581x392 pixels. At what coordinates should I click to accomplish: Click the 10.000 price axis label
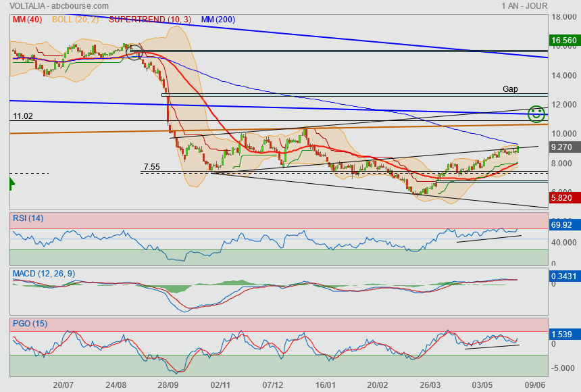[564, 134]
